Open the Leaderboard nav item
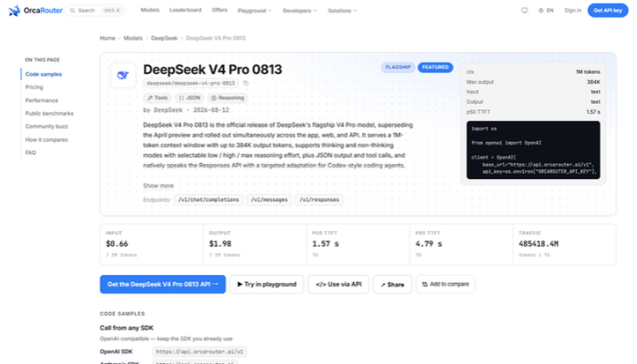Viewport: 637px width, 364px height. pos(186,10)
